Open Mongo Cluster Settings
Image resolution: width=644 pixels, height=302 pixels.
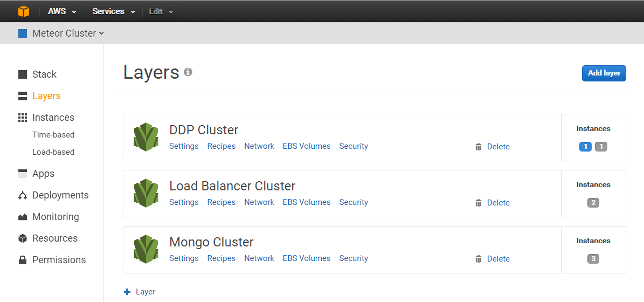[x=184, y=258]
